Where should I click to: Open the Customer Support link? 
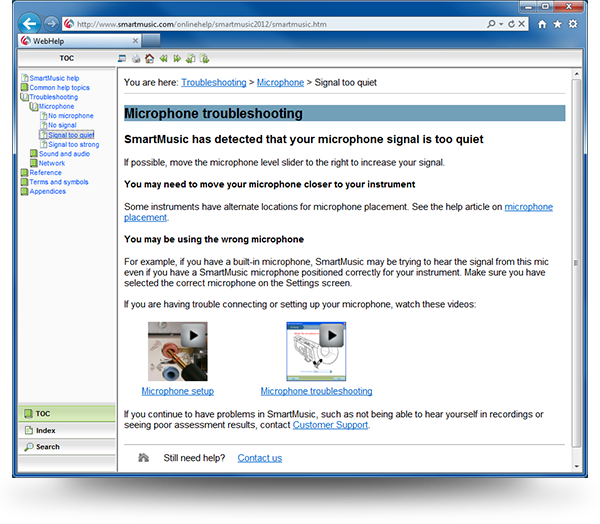pyautogui.click(x=330, y=425)
